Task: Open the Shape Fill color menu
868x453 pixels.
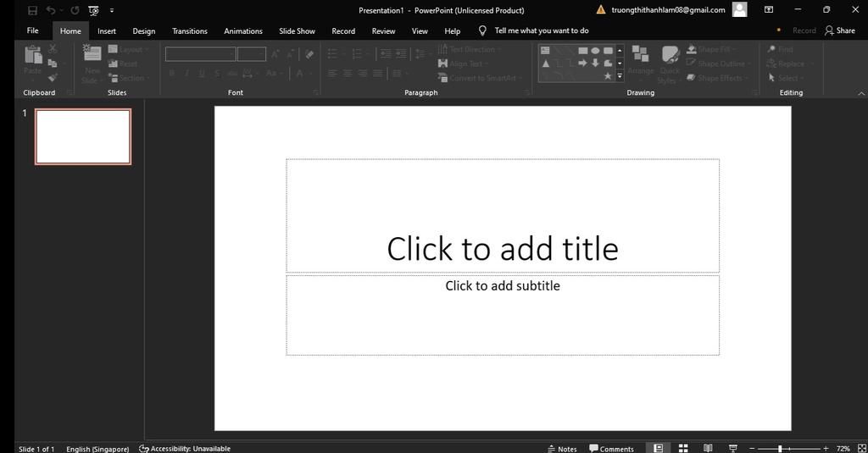Action: (711, 49)
